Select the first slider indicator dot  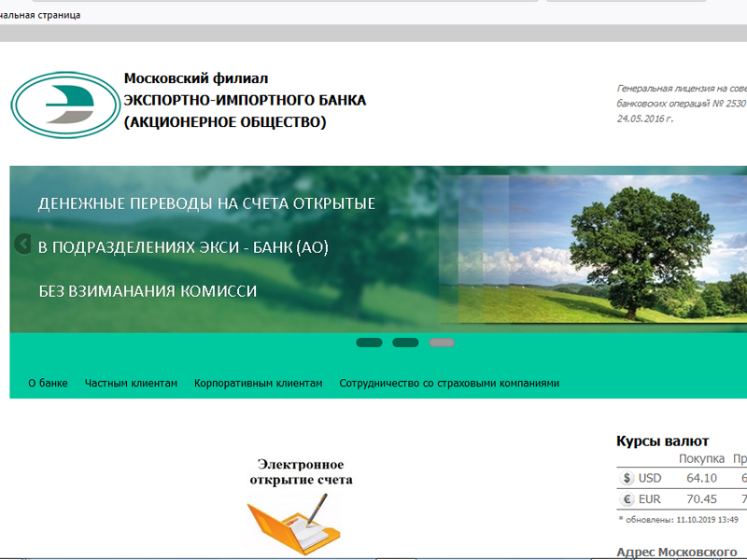[369, 343]
